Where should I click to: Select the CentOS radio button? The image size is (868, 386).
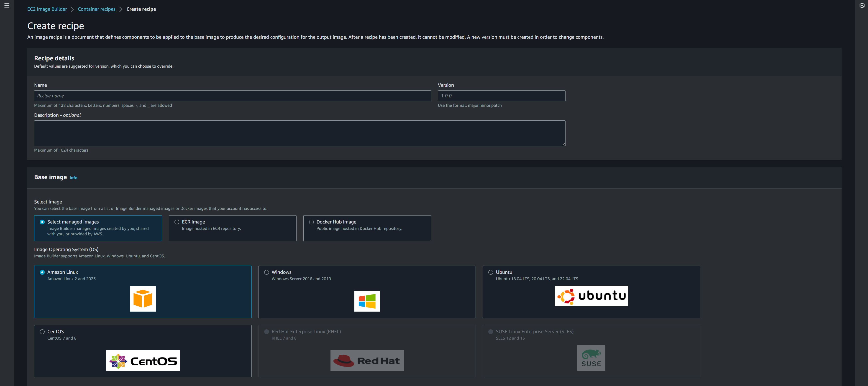(42, 332)
